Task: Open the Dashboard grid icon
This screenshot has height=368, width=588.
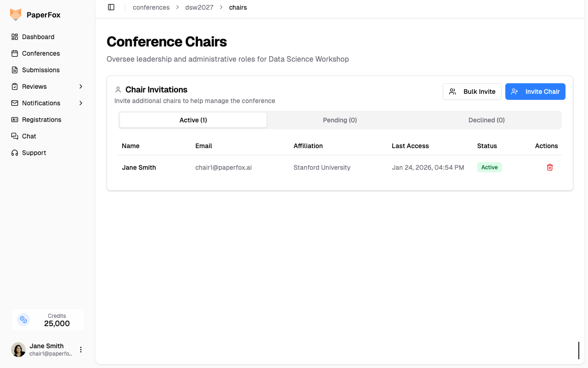Action: (x=15, y=37)
